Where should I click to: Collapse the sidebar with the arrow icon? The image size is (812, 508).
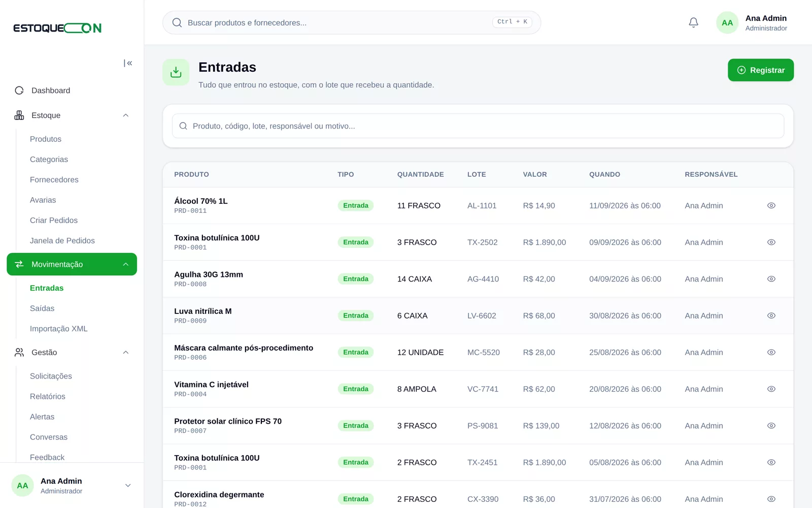point(128,63)
